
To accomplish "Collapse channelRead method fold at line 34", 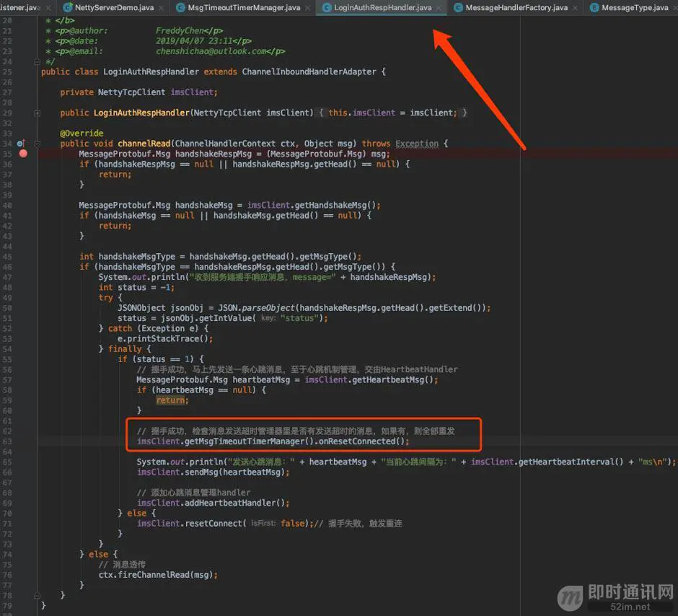I will (38, 144).
